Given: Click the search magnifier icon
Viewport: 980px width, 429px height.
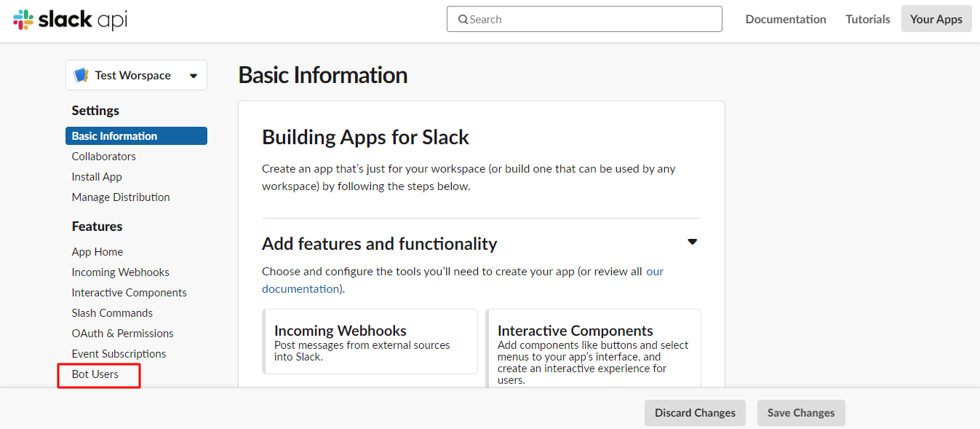Looking at the screenshot, I should click(463, 20).
